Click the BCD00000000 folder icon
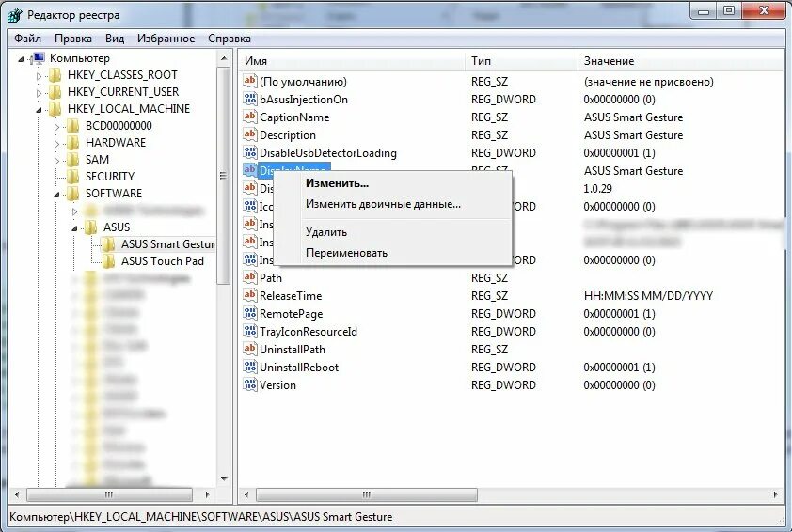 [x=73, y=126]
